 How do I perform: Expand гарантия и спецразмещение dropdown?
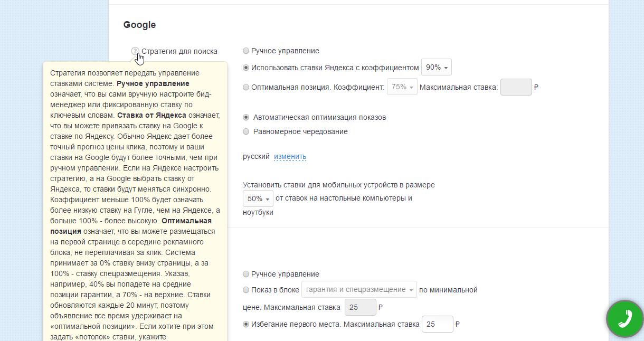[359, 290]
